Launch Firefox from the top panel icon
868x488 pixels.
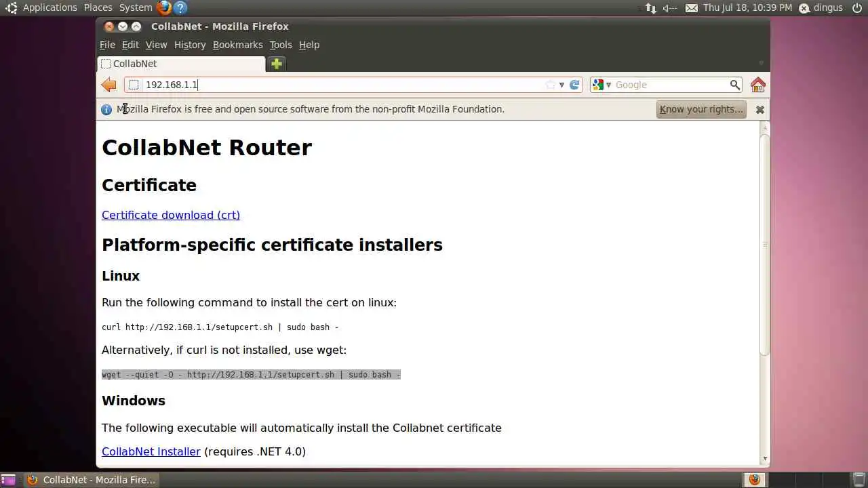click(x=163, y=8)
